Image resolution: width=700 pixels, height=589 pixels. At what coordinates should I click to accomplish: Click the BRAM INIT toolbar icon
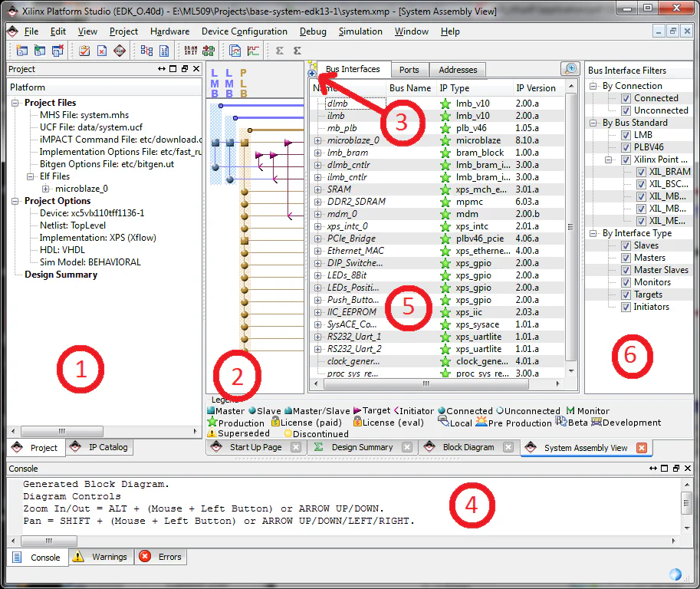(x=190, y=51)
